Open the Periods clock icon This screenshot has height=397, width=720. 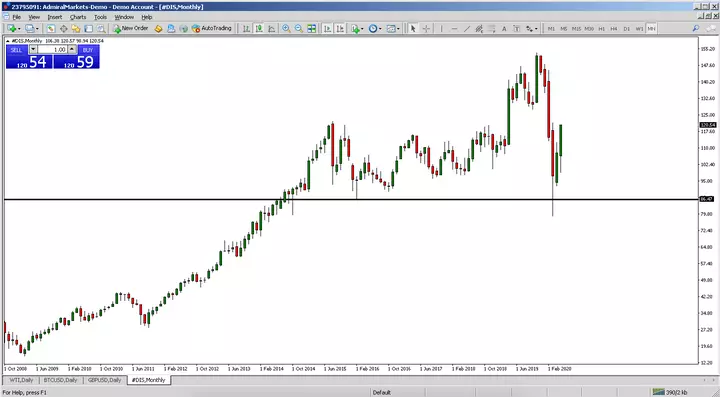coord(373,28)
